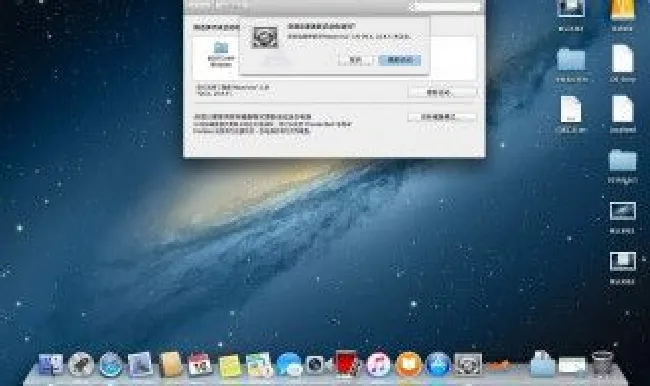650x386 pixels.
Task: Click the blue Restart button in dialog
Action: click(400, 60)
